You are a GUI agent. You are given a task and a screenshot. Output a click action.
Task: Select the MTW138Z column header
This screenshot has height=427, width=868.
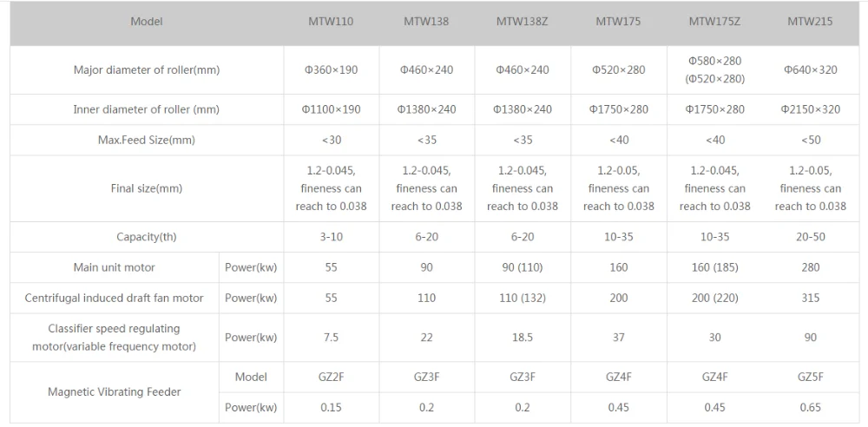pos(522,22)
